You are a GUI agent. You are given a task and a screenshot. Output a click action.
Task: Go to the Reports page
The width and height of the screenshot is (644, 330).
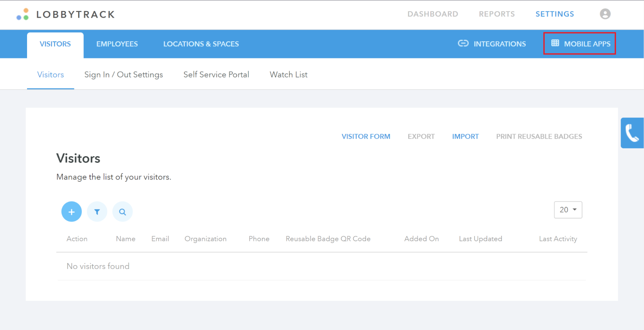click(497, 14)
